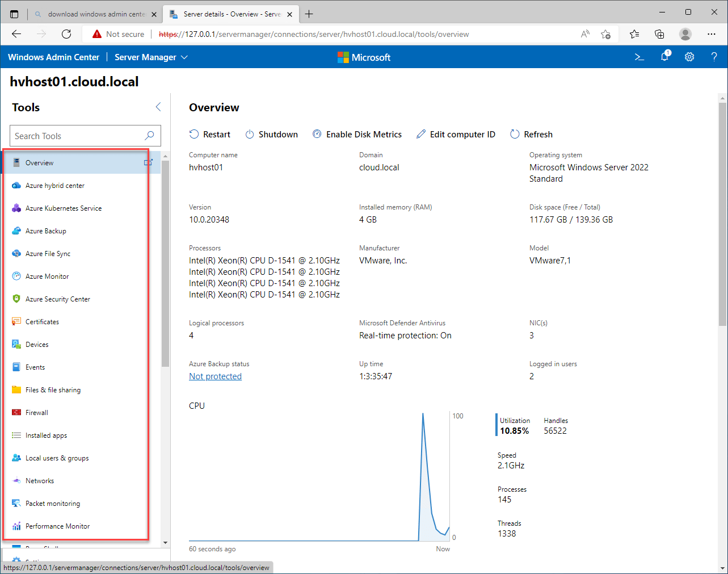Click the Files & file sharing folder icon
The height and width of the screenshot is (574, 728).
[x=16, y=390]
